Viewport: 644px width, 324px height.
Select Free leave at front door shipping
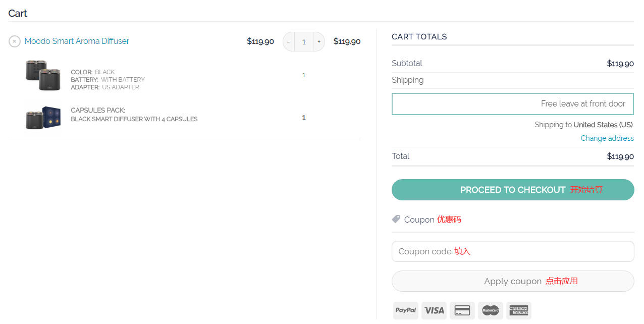click(x=512, y=104)
